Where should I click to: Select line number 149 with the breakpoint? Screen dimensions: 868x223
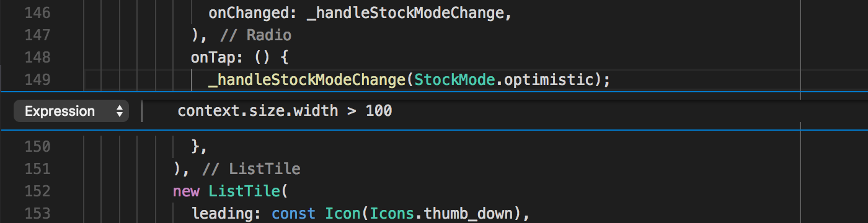38,80
